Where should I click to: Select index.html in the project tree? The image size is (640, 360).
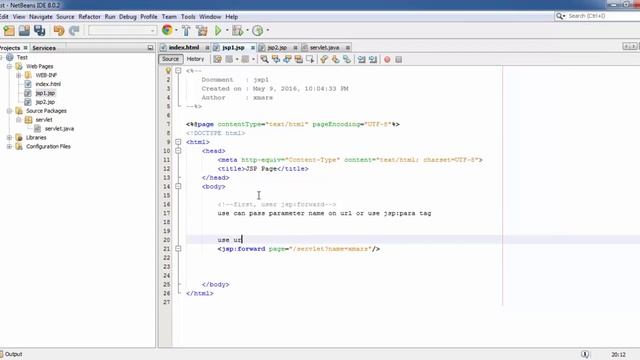48,84
